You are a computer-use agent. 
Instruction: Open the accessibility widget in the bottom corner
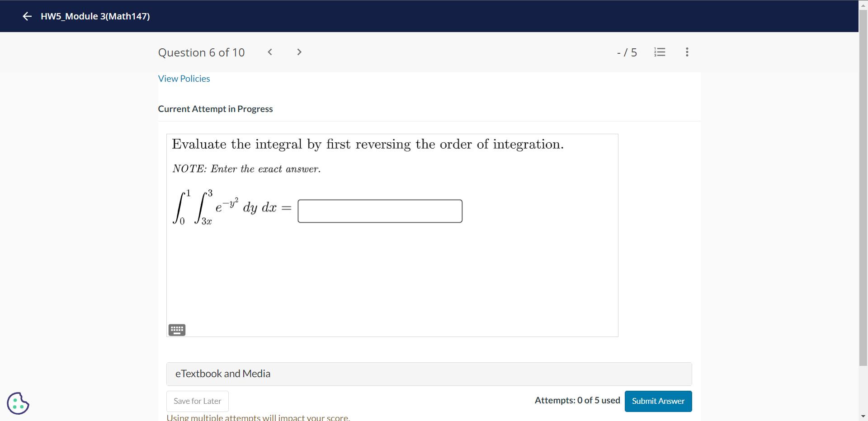18,403
